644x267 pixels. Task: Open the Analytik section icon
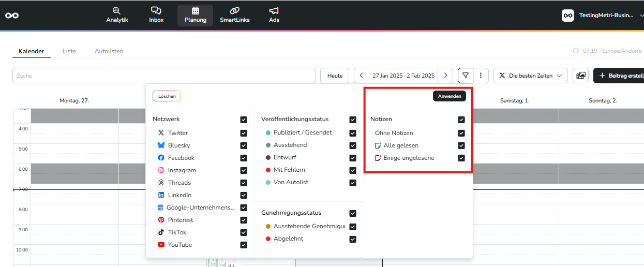click(x=117, y=11)
